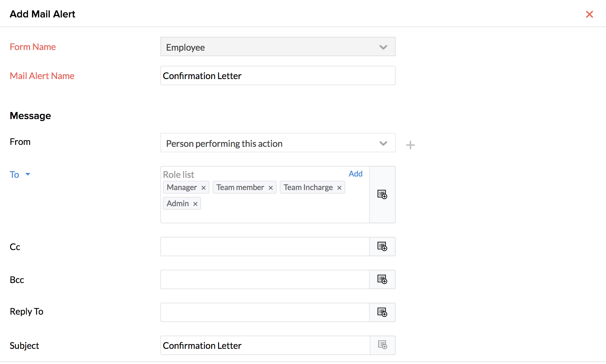Click the Mail Alert Name text field
Screen dimensions: 606x364
click(278, 76)
